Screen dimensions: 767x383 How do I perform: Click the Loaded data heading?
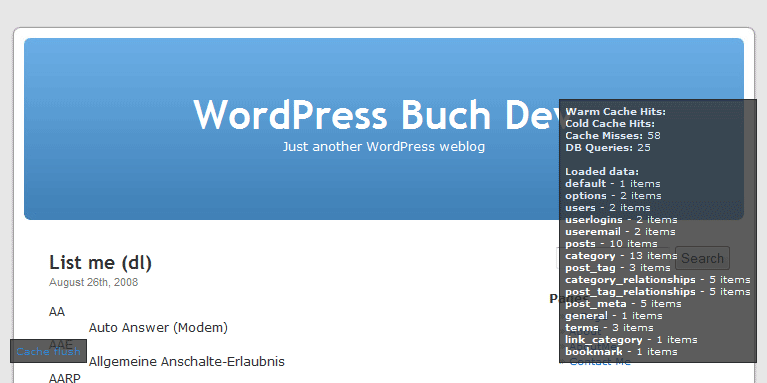[x=602, y=172]
